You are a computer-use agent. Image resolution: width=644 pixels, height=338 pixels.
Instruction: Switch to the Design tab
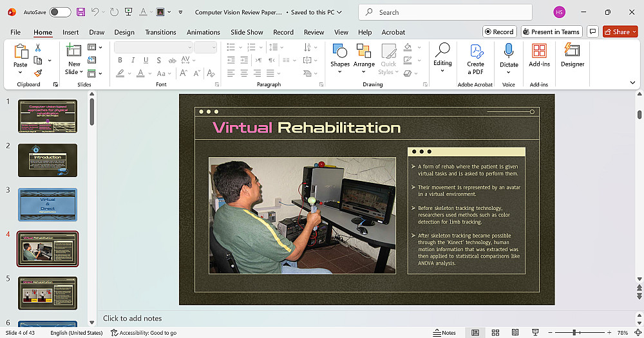pos(124,32)
